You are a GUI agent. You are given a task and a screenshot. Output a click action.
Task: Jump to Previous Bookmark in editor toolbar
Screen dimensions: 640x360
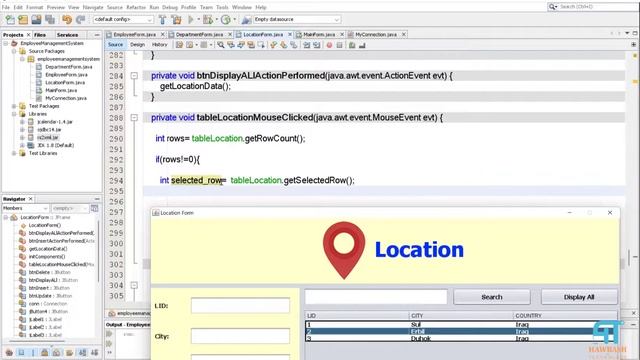[x=273, y=45]
